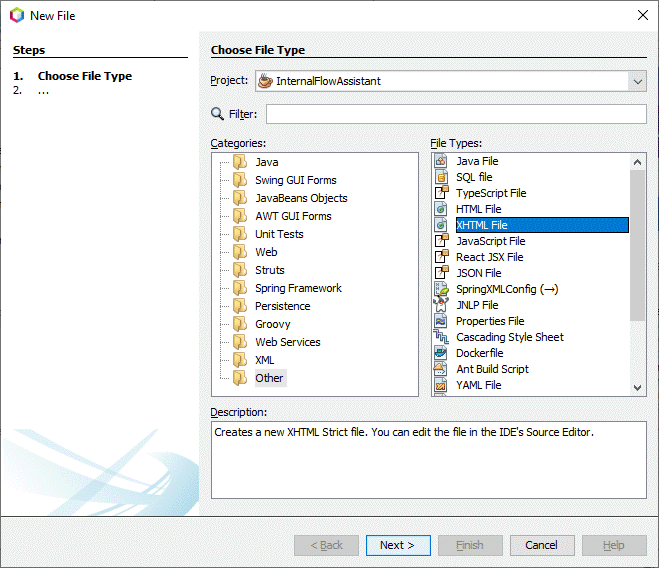Click the Unit Tests folder icon

tap(240, 234)
